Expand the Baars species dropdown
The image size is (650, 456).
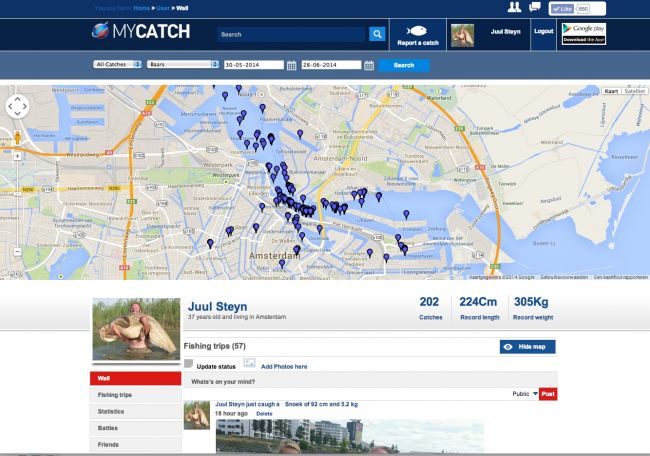click(x=183, y=64)
